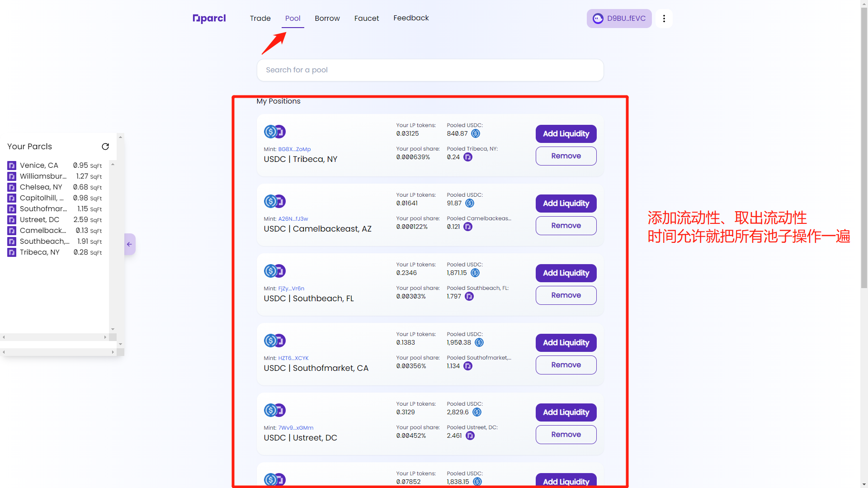Click parcl token icon next to 1.797
Image resolution: width=868 pixels, height=488 pixels.
(x=469, y=296)
